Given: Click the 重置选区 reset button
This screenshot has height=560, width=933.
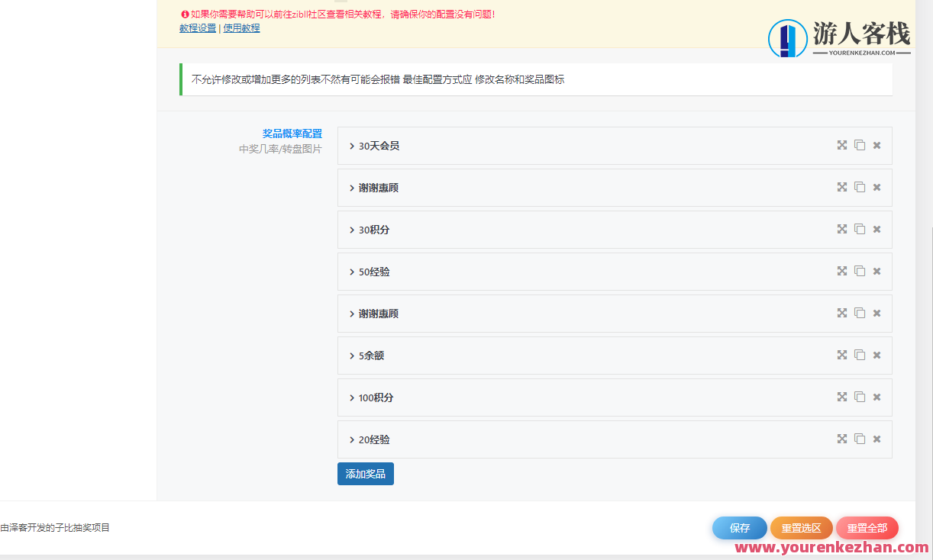Looking at the screenshot, I should [x=801, y=527].
